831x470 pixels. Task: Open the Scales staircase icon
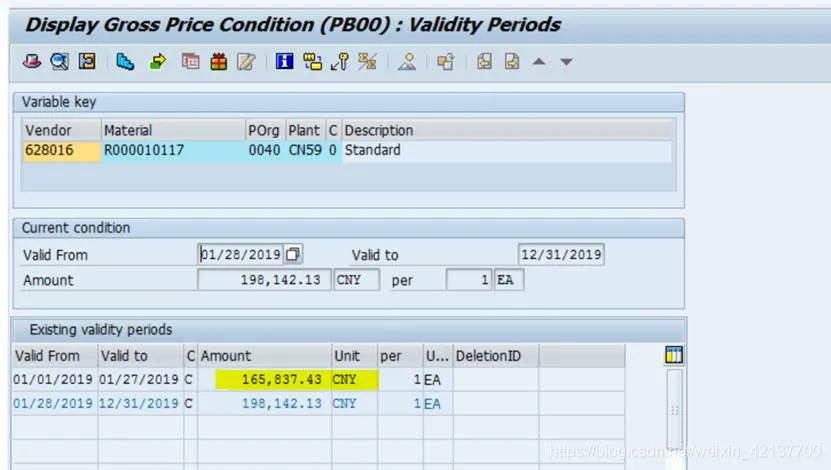[x=125, y=61]
